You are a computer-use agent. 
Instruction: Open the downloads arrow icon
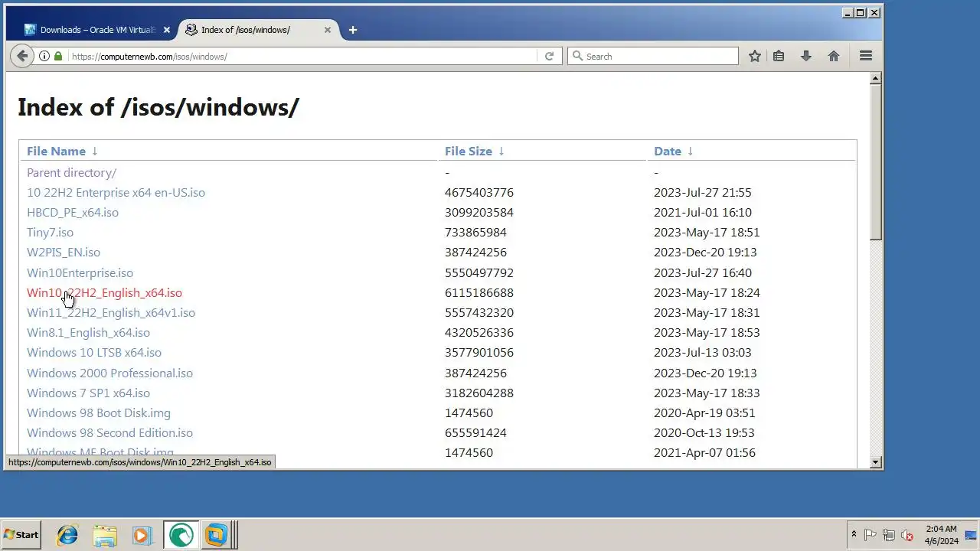pyautogui.click(x=805, y=56)
